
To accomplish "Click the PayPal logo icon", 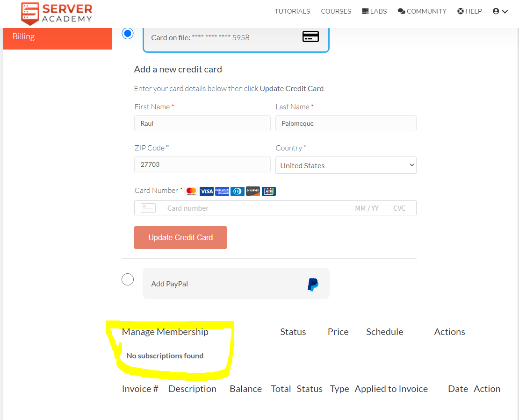I will (313, 284).
